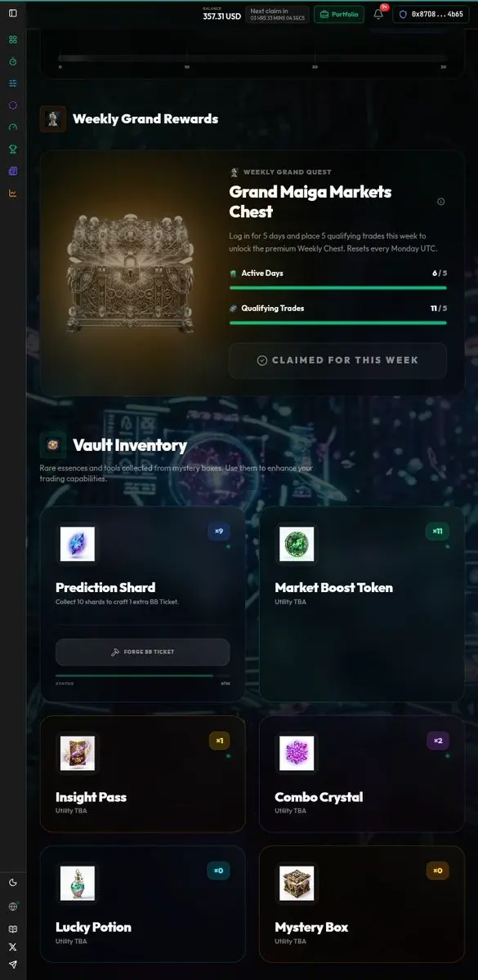Open the Telegram paper plane icon
478x980 pixels.
pos(12,965)
